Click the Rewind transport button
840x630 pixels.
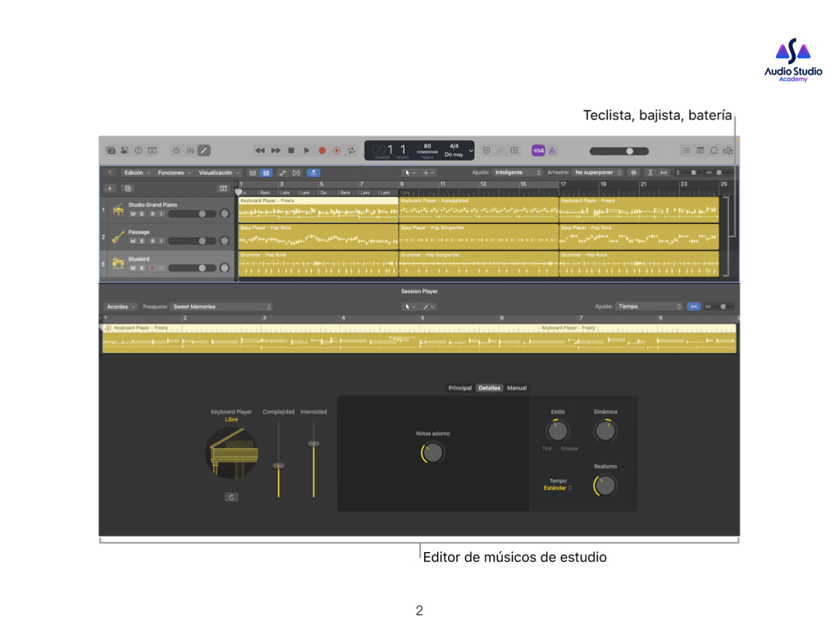[260, 151]
